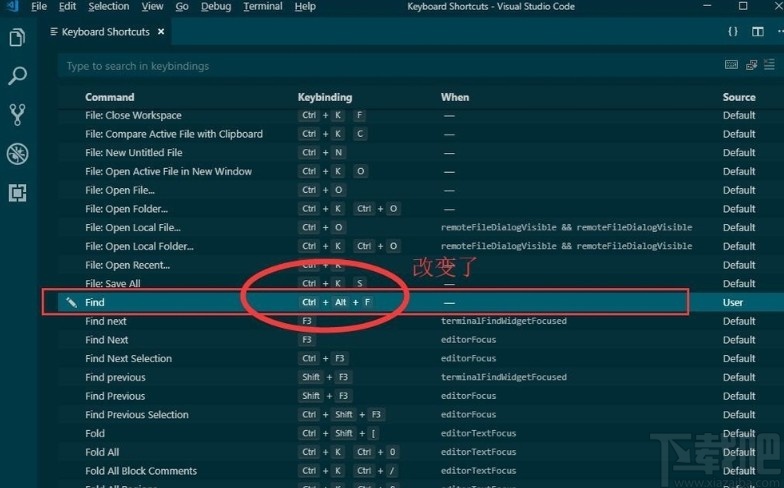The width and height of the screenshot is (784, 488).
Task: Open keybindings JSON with braces icon
Action: (x=732, y=32)
